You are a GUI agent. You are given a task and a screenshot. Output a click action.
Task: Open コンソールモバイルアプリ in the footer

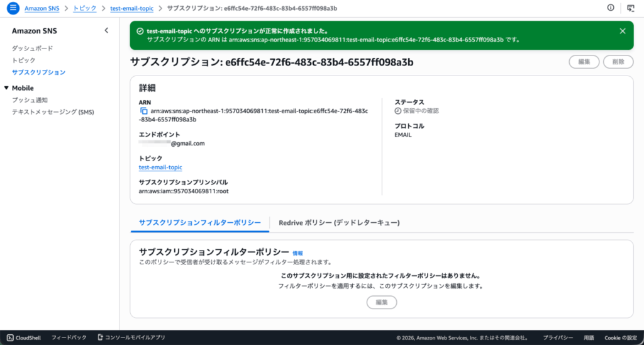coord(131,337)
